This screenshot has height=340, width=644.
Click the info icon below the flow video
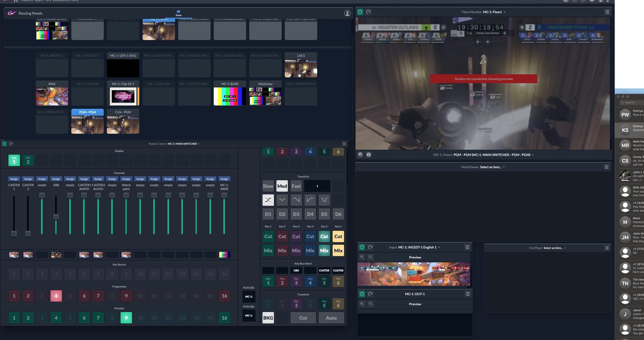click(369, 155)
